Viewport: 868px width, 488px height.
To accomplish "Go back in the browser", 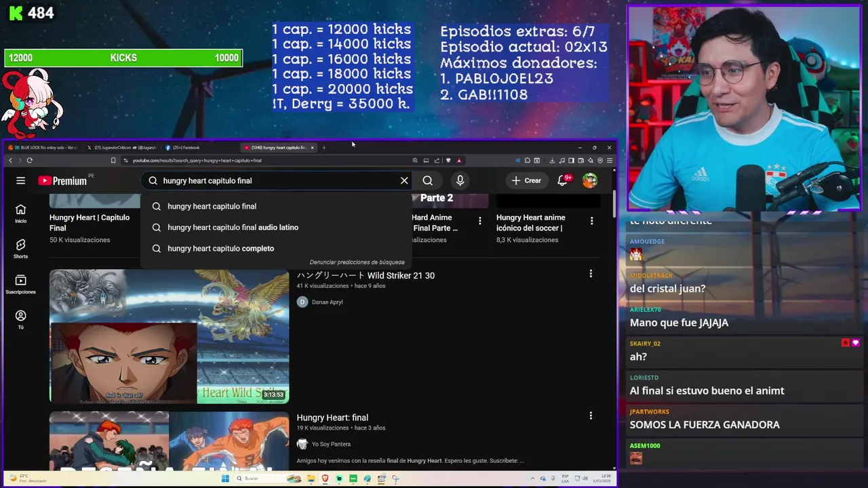I will point(10,161).
